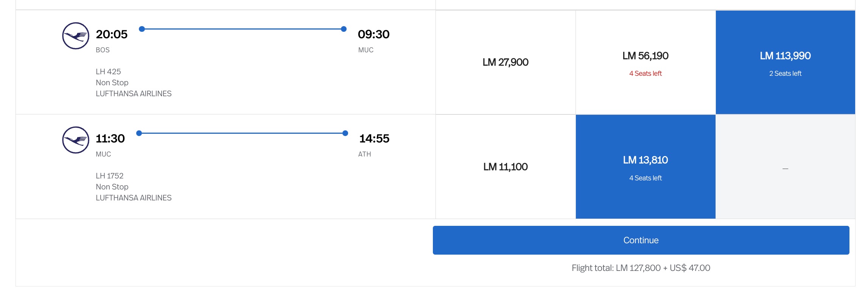Click the departure dot on the MUC–ATH route line
The height and width of the screenshot is (291, 868).
pyautogui.click(x=139, y=133)
